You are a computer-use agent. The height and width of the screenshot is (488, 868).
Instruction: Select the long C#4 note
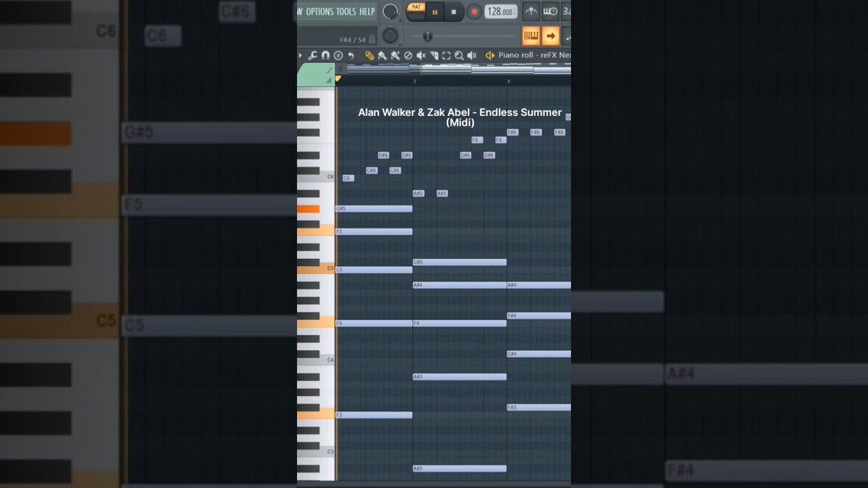pyautogui.click(x=539, y=354)
